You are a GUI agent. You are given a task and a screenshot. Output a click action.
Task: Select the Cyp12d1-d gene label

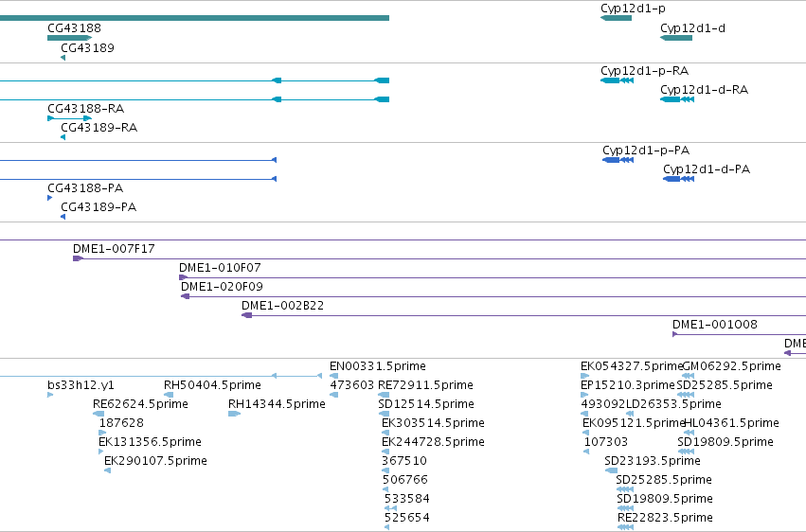pyautogui.click(x=692, y=28)
